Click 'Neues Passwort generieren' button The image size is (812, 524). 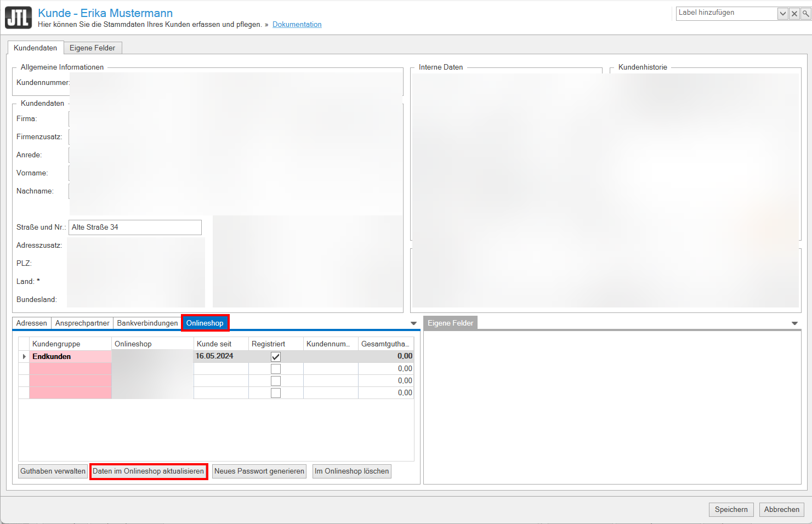[259, 471]
